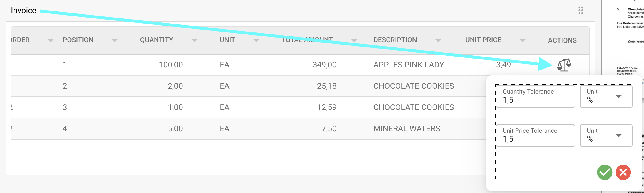Open the Order column filter arrow

pos(51,40)
